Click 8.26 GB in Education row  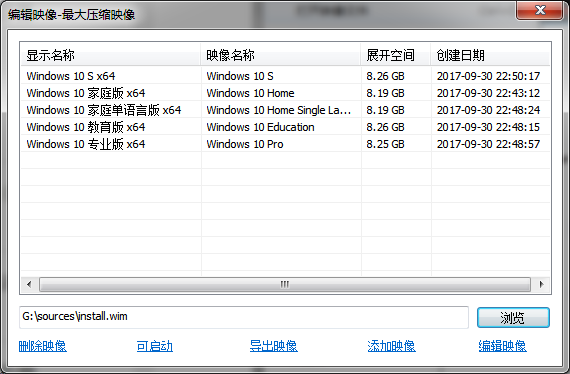(x=385, y=127)
